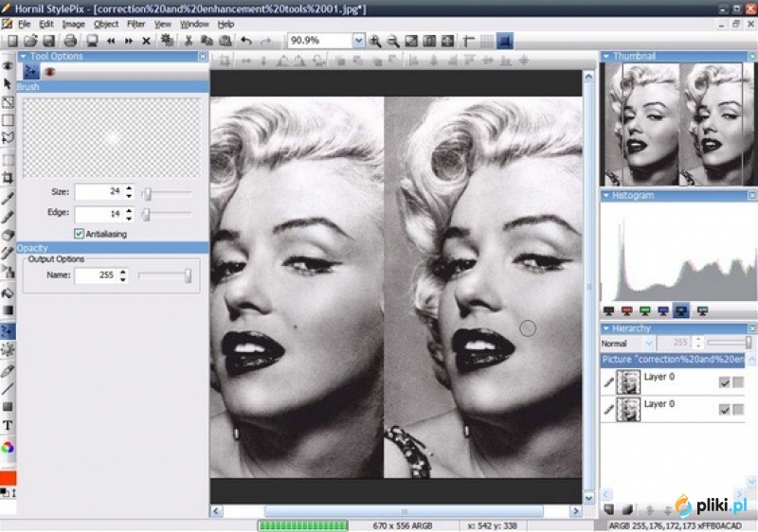The width and height of the screenshot is (758, 532).
Task: Click the orange foreground color swatch
Action: (x=9, y=478)
